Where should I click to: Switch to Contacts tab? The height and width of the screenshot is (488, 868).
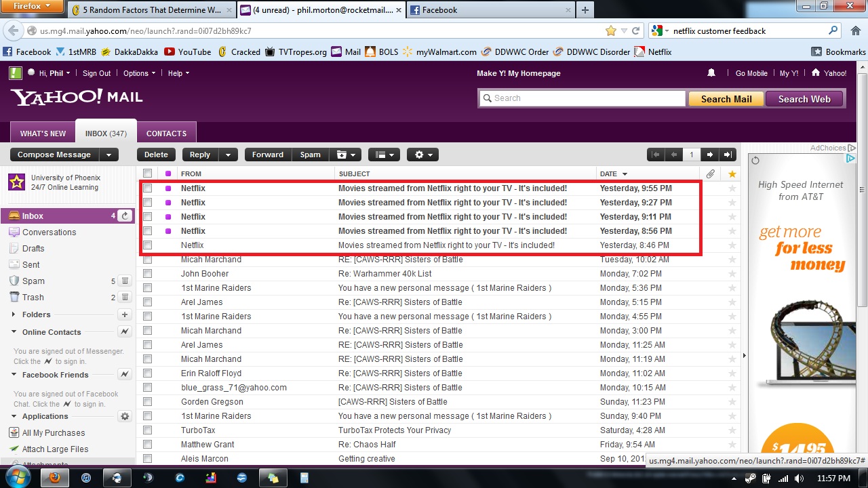[166, 134]
